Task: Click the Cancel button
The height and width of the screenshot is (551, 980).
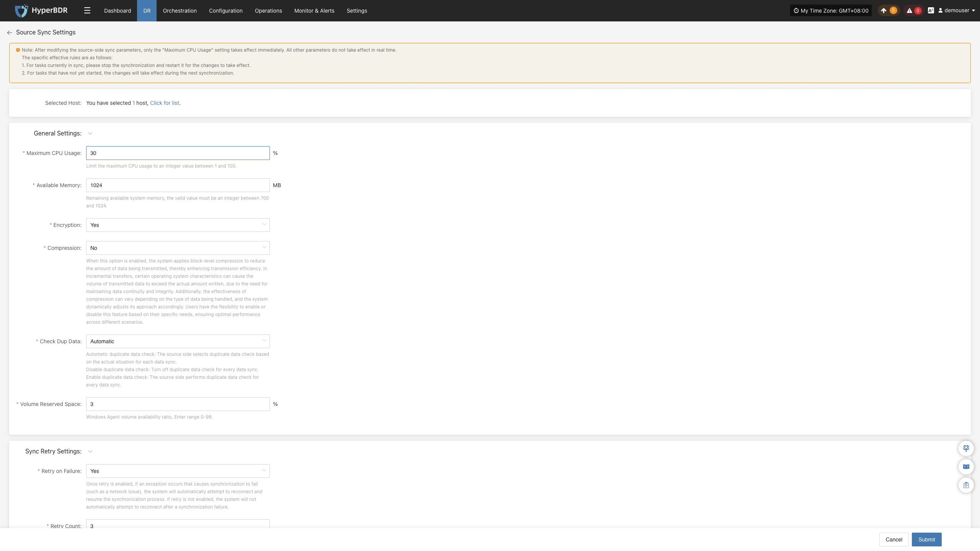Action: click(x=894, y=540)
